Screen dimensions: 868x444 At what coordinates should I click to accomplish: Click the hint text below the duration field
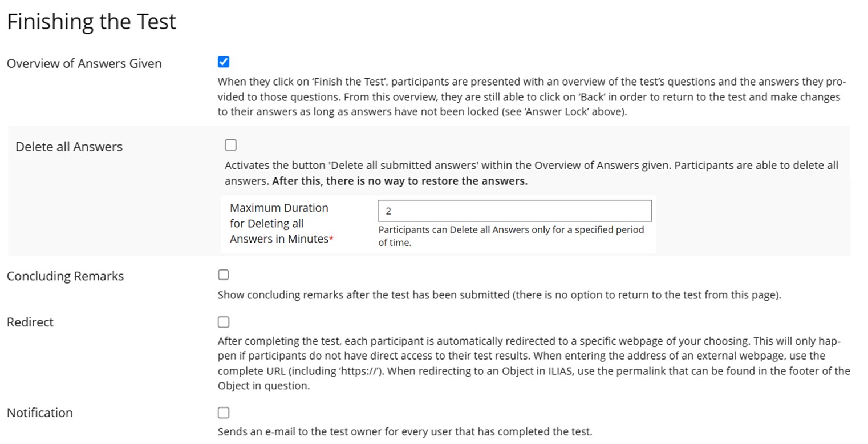[x=510, y=236]
